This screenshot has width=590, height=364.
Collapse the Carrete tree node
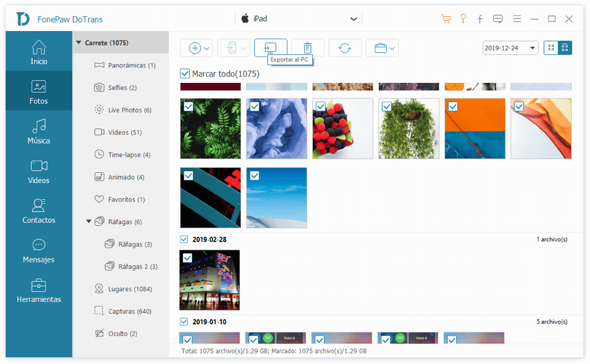coord(78,43)
